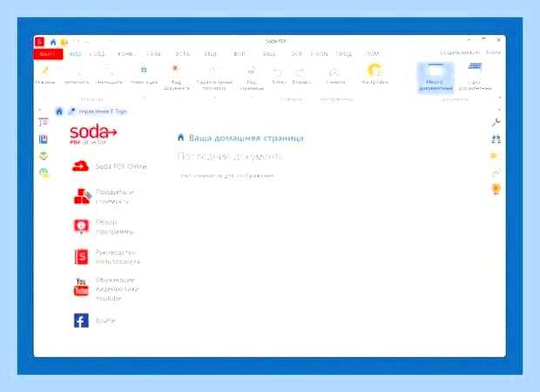Click the link chain icon in right sidebar
Image resolution: width=540 pixels, height=392 pixels.
[x=496, y=172]
